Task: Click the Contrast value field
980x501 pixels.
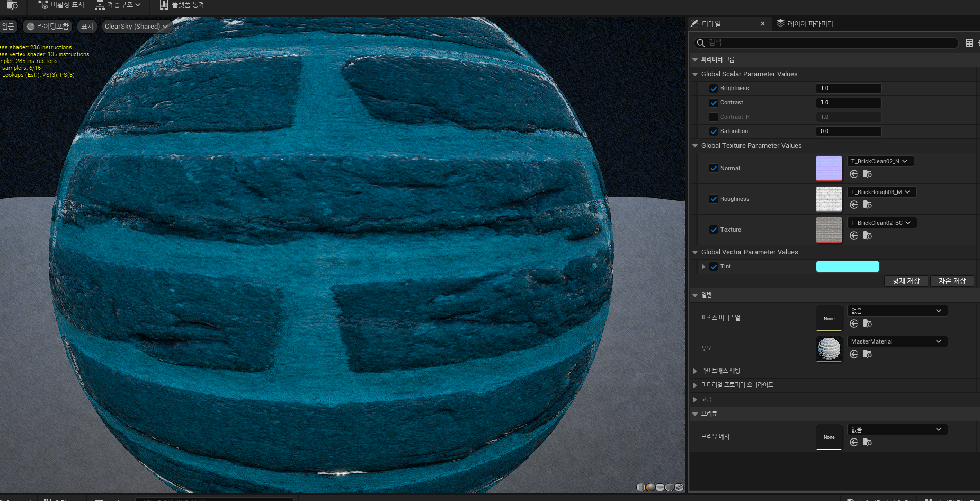Action: pyautogui.click(x=849, y=103)
